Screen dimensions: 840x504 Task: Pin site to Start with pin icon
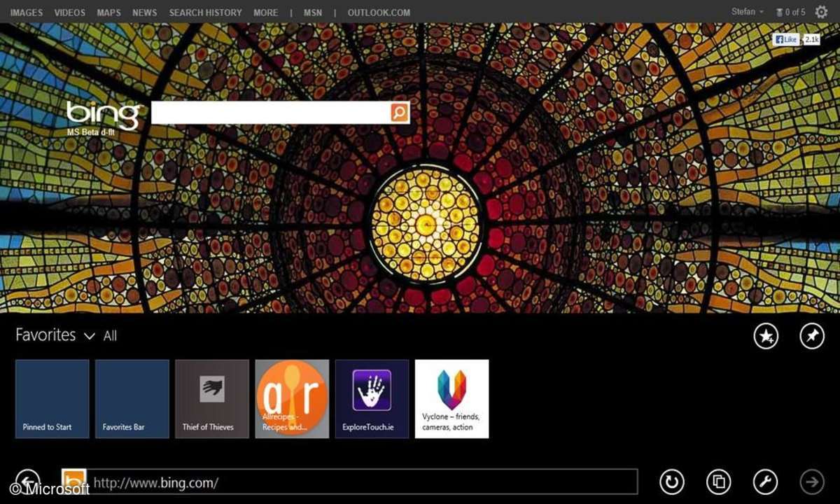point(812,337)
